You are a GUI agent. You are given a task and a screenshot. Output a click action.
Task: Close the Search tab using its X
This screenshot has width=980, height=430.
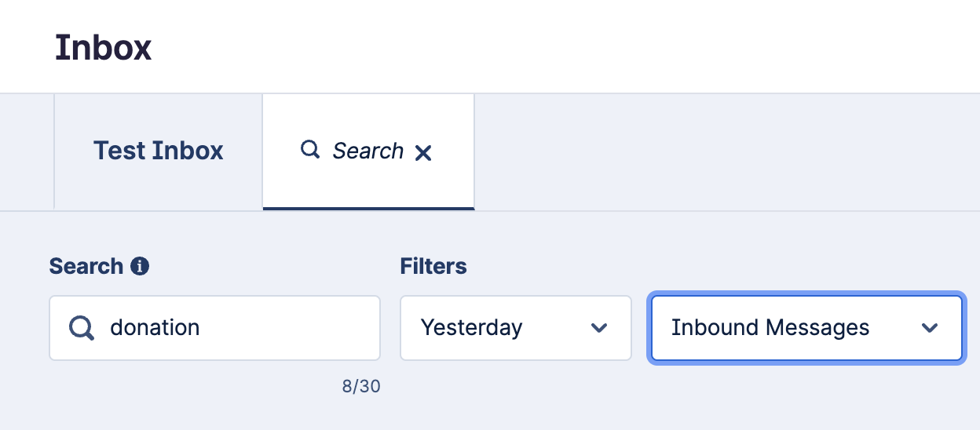[x=423, y=153]
